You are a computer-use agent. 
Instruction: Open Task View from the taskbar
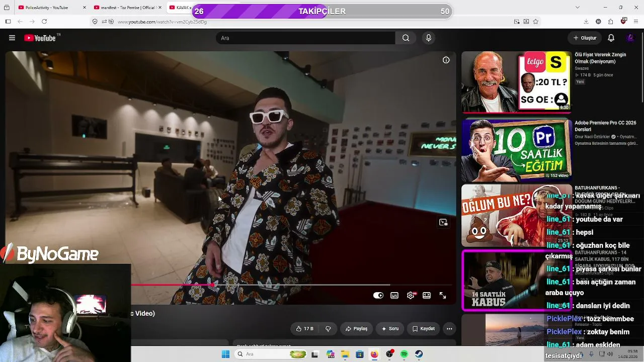click(315, 354)
